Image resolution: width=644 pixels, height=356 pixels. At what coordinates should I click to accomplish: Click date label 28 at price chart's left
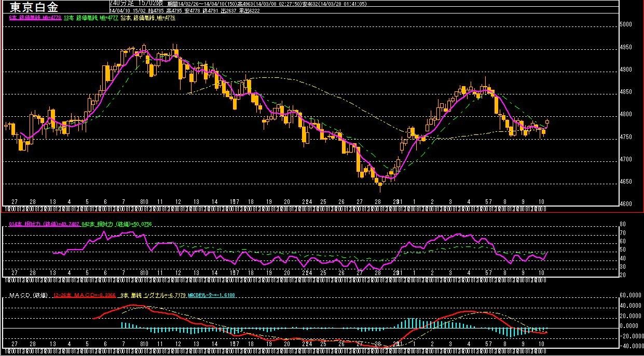point(33,201)
